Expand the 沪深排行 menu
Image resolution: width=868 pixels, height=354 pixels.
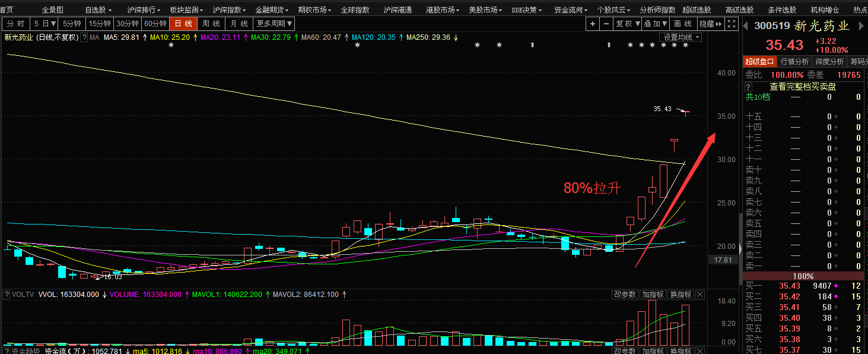click(144, 10)
